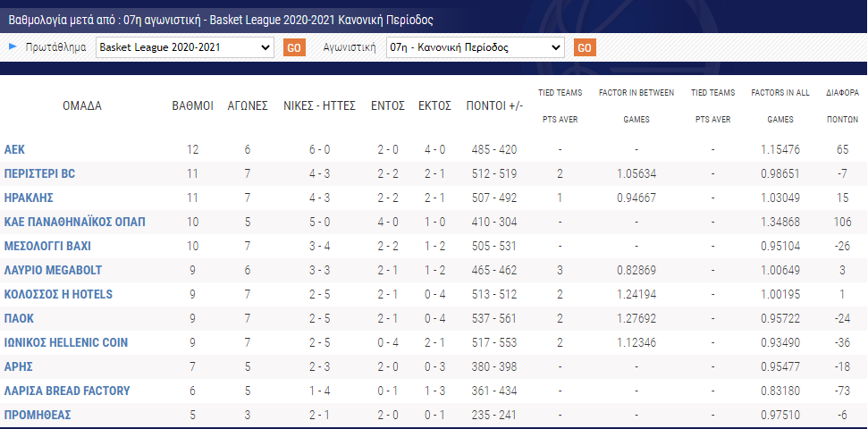The width and height of the screenshot is (868, 429).
Task: Click the ΒΑΘΜΟΙ column header
Action: 193,105
